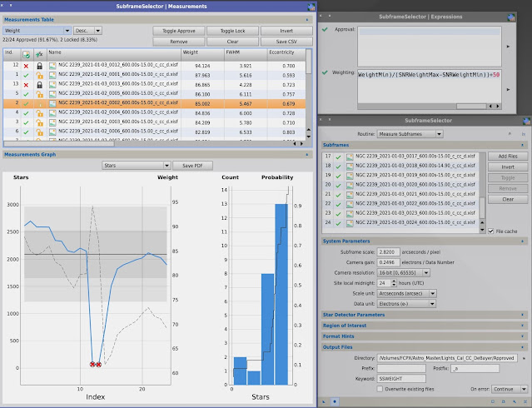This screenshot has height=408, width=532.
Task: Click the round Apply Global icon at bottom
Action: (x=335, y=401)
